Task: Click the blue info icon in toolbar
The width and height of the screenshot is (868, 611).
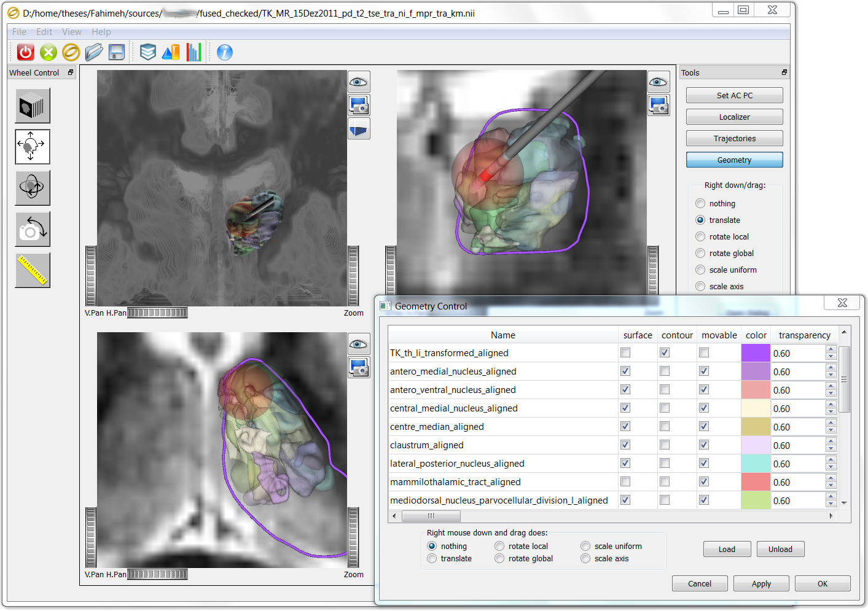Action: pyautogui.click(x=225, y=52)
